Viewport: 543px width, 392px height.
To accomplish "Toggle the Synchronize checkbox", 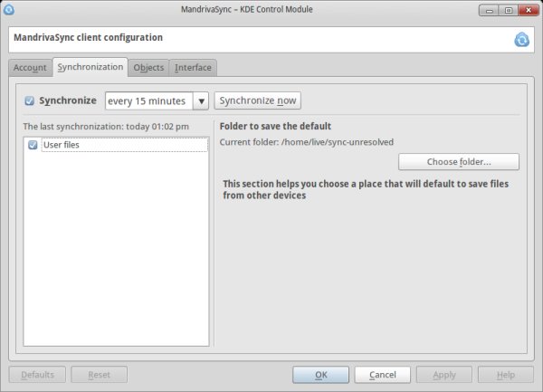I will [30, 100].
